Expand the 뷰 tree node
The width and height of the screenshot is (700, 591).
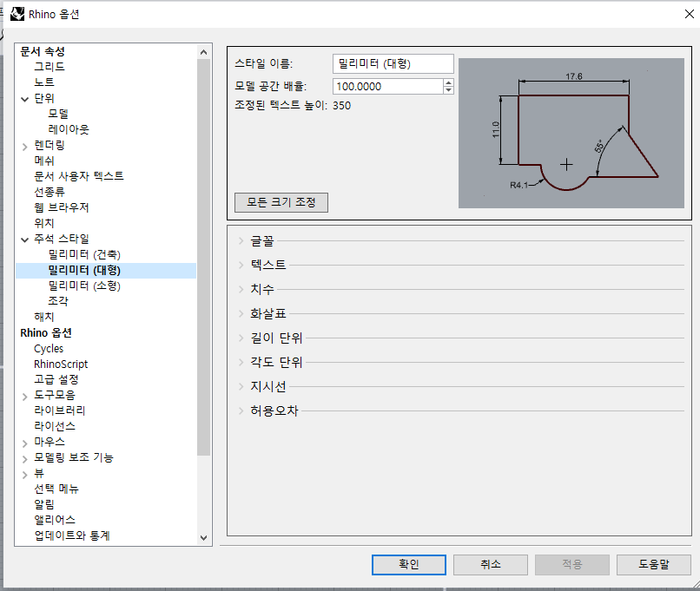pyautogui.click(x=25, y=475)
